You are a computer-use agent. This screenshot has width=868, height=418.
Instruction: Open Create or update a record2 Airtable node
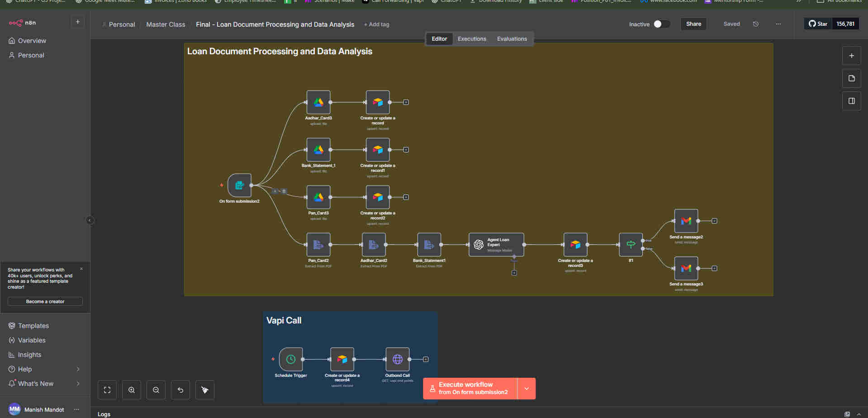(378, 197)
